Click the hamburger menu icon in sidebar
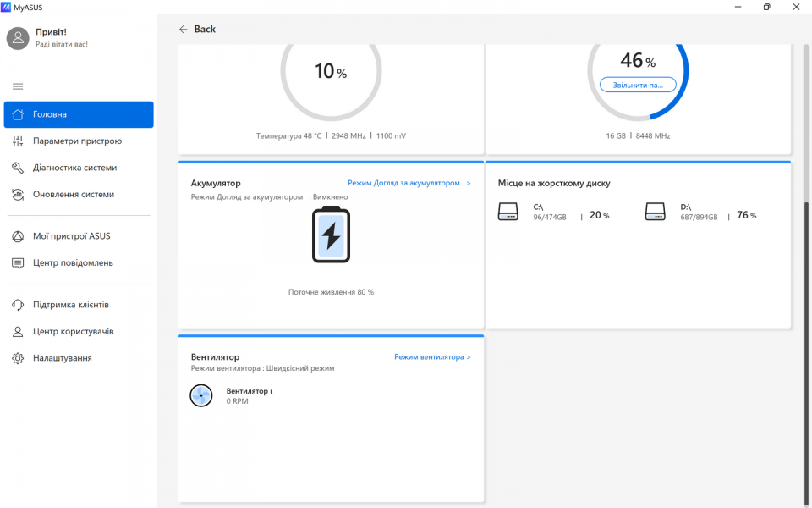The width and height of the screenshot is (812, 508). point(18,86)
